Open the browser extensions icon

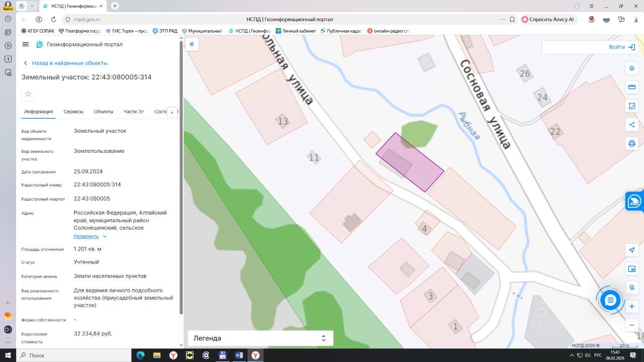[621, 20]
